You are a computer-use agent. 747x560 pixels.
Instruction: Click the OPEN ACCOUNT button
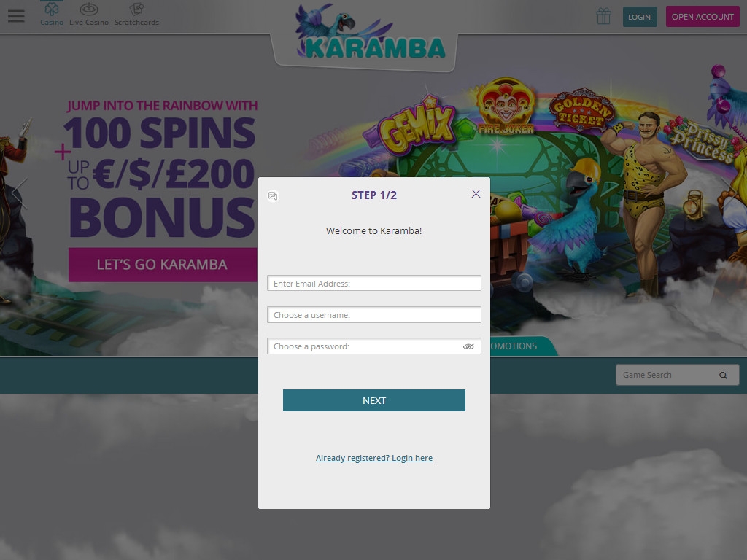point(703,17)
